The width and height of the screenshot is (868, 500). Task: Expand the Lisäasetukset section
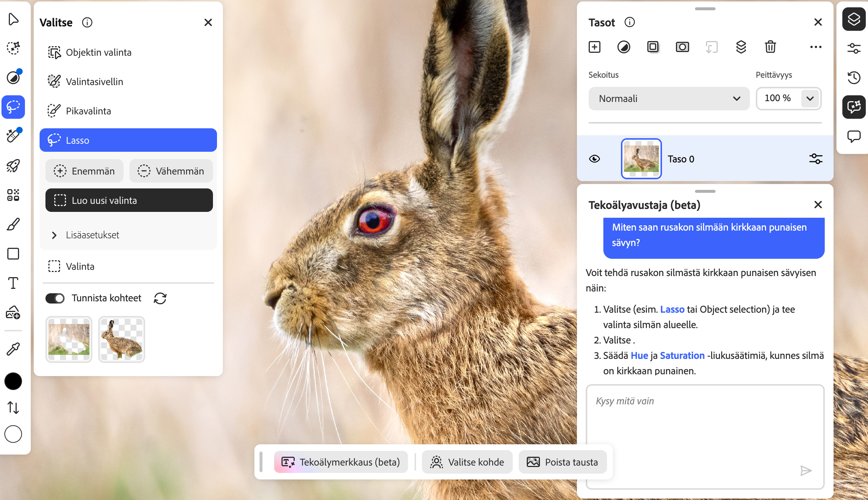pyautogui.click(x=54, y=235)
